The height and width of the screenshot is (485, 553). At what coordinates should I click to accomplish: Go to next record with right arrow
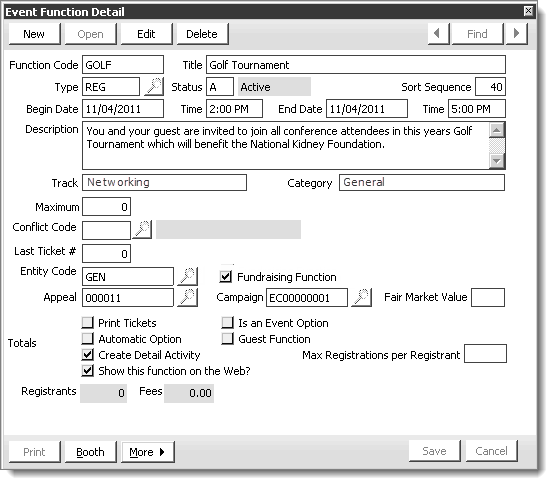[x=517, y=34]
